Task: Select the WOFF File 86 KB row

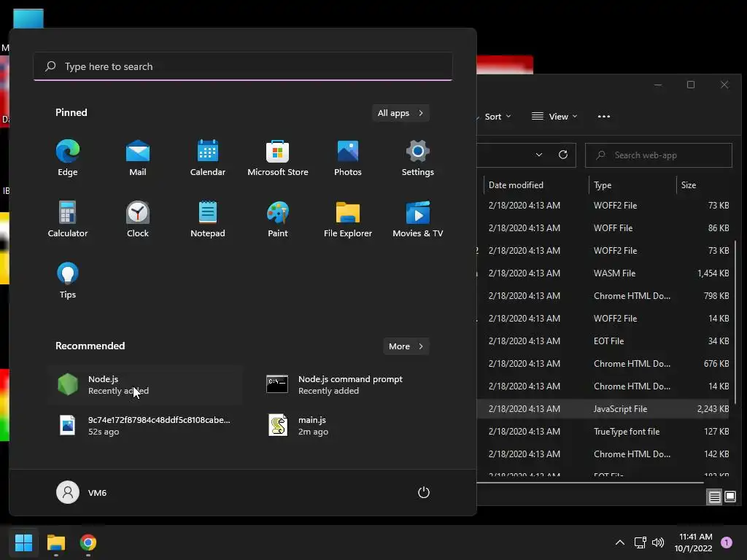Action: 603,228
